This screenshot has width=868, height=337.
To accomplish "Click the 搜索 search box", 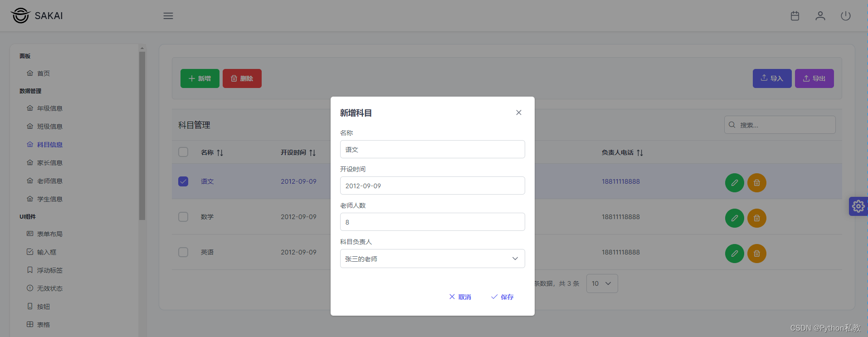I will (x=780, y=125).
